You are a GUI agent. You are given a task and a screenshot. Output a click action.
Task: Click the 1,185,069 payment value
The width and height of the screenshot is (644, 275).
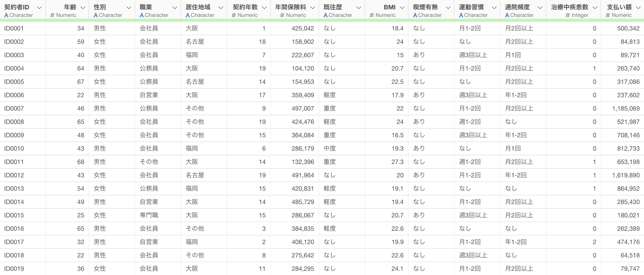626,108
